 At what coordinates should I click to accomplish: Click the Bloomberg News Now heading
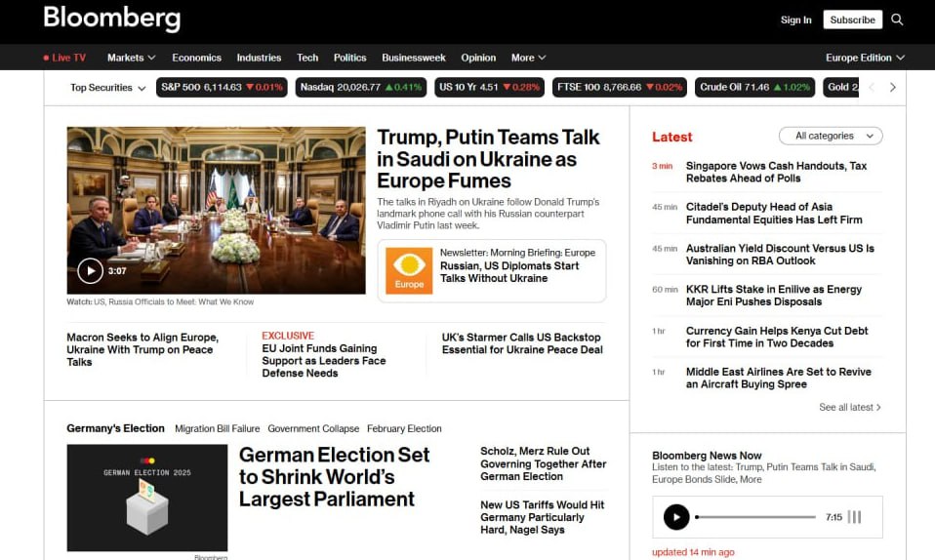707,456
